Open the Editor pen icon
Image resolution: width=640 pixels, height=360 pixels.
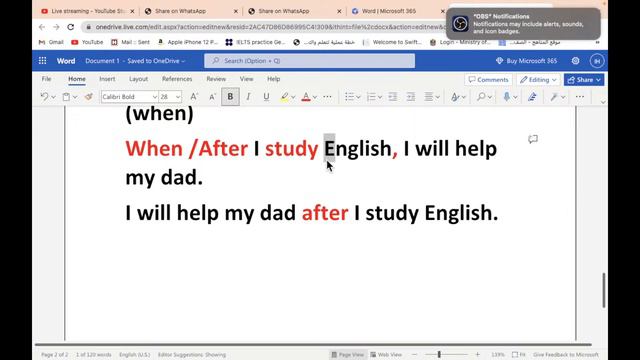[532, 97]
